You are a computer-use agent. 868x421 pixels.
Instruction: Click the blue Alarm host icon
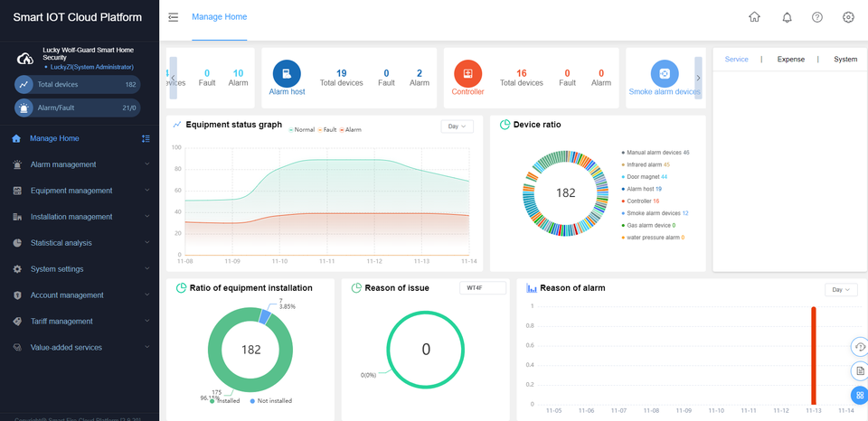tap(287, 73)
